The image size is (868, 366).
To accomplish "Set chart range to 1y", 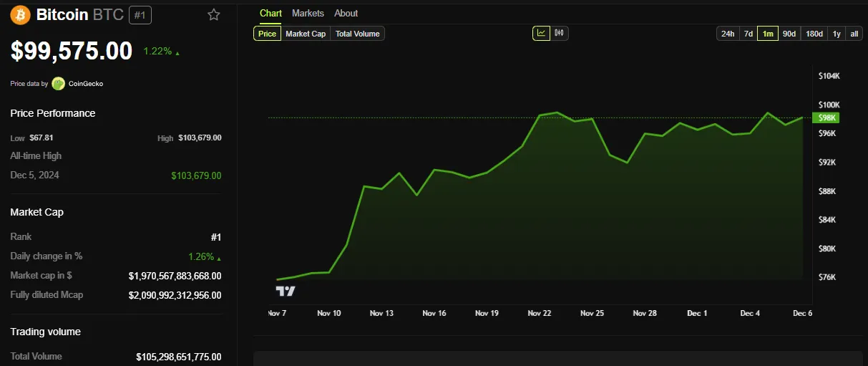I will [837, 34].
